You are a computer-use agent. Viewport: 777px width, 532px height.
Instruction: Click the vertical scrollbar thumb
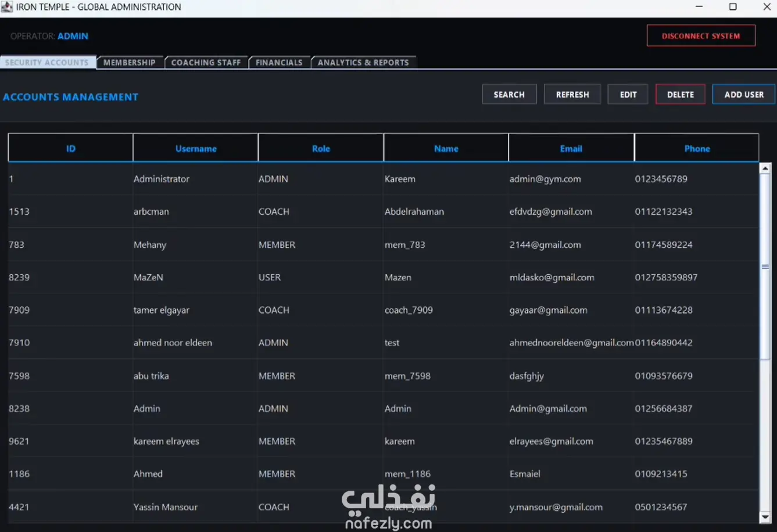[765, 266]
